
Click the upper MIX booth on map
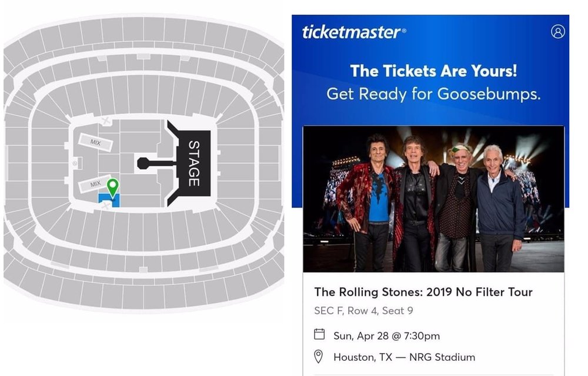(95, 142)
